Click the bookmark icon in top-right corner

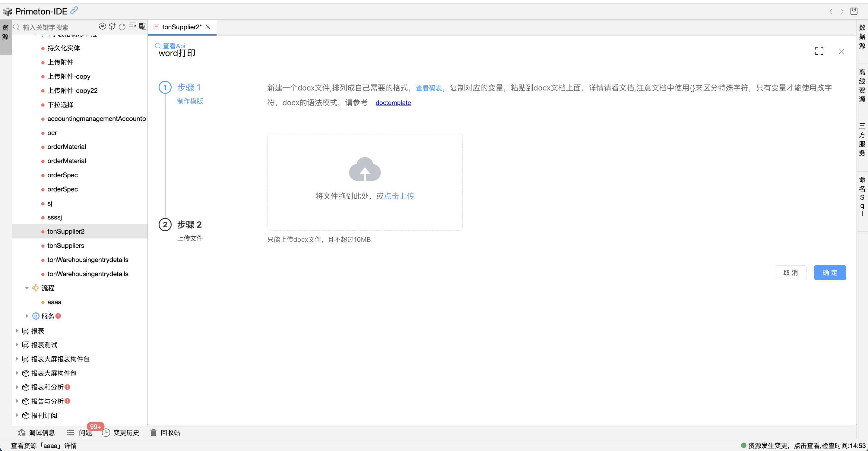[854, 11]
